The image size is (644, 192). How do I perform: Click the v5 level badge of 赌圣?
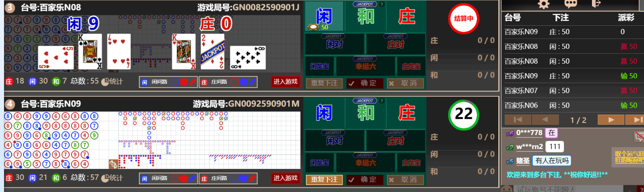coord(510,161)
